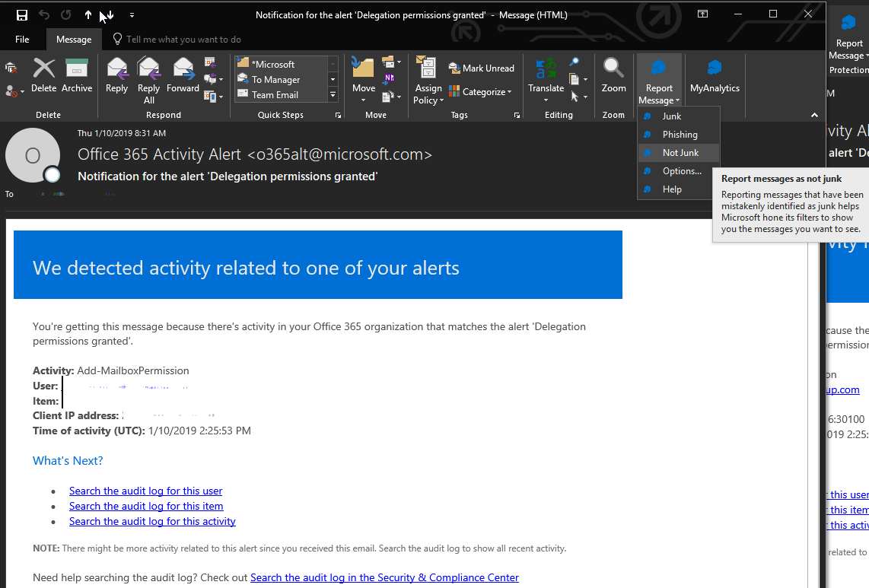Open the Security & Compliance Center audit log link
869x588 pixels.
coord(384,577)
